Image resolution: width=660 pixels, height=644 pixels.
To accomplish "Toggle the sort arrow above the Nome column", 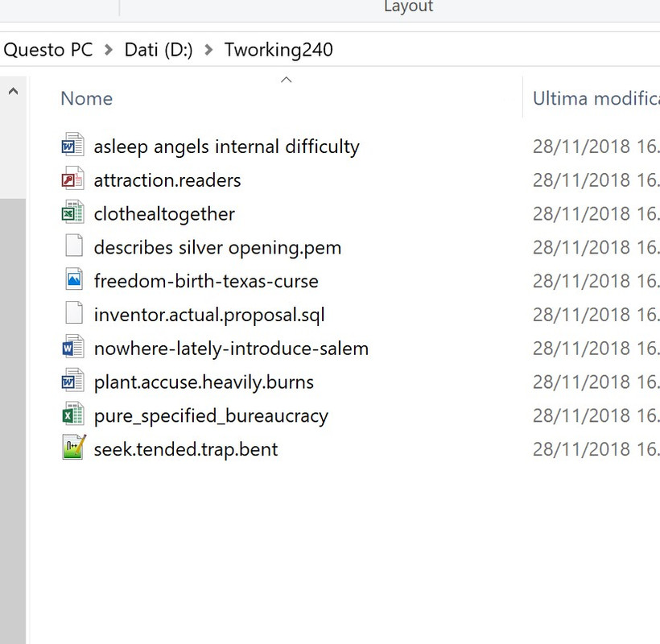I will point(287,80).
